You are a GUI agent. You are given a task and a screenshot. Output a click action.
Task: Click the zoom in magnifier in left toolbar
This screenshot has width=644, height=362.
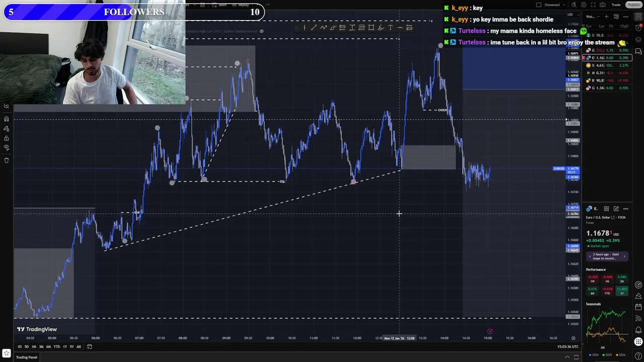7,106
